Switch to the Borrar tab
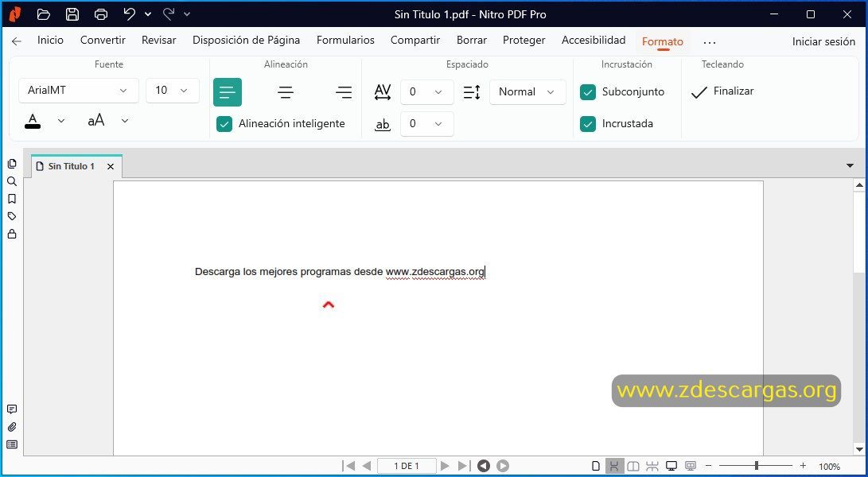Image resolution: width=868 pixels, height=477 pixels. pyautogui.click(x=472, y=41)
